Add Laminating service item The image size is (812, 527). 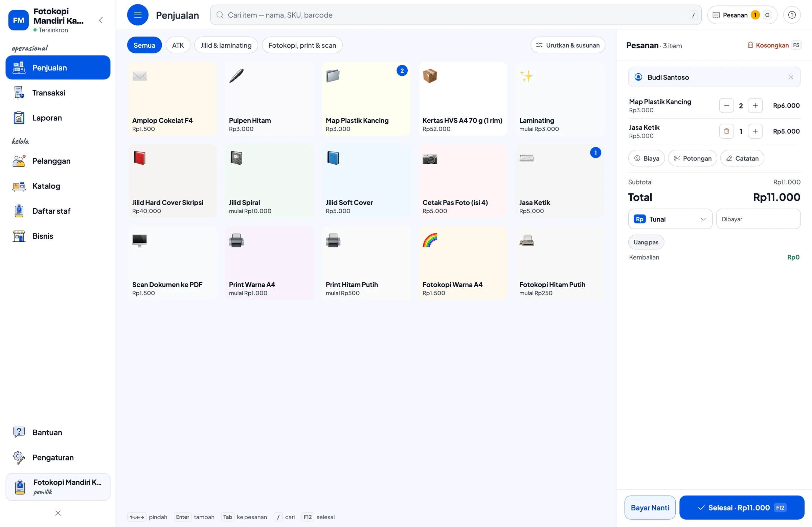(560, 99)
